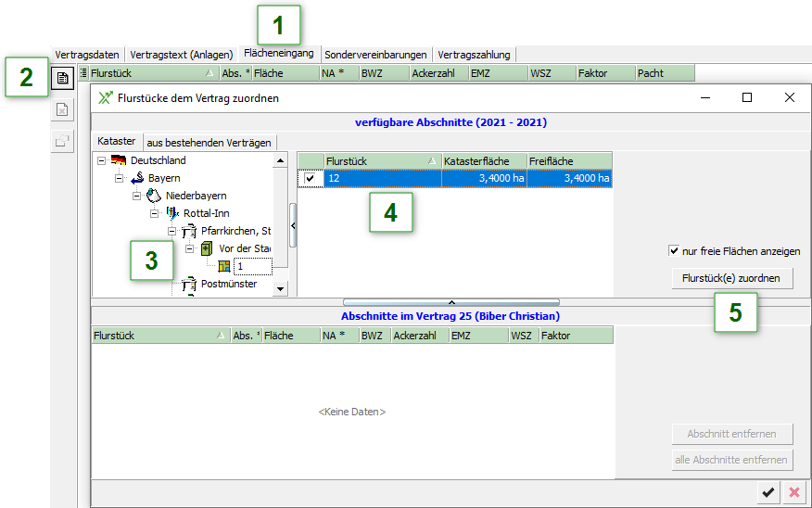The image size is (812, 508).
Task: Uncheck the checkbox for Flurstück 12 row
Action: (310, 179)
